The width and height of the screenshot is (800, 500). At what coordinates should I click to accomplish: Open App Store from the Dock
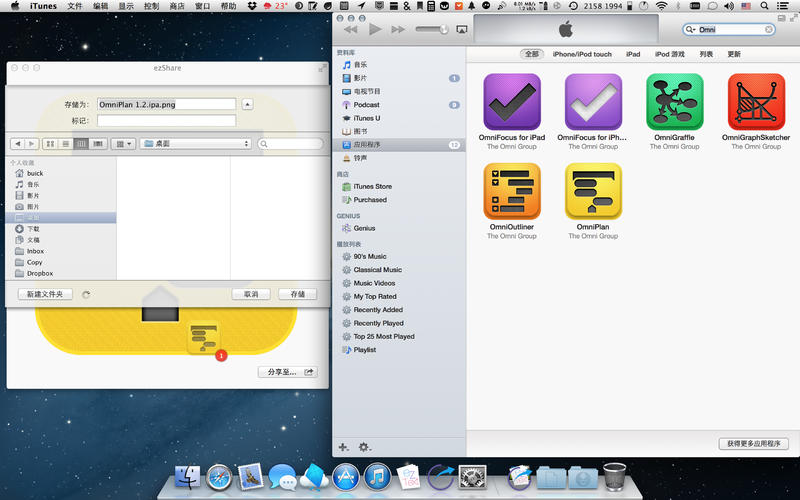coord(345,478)
